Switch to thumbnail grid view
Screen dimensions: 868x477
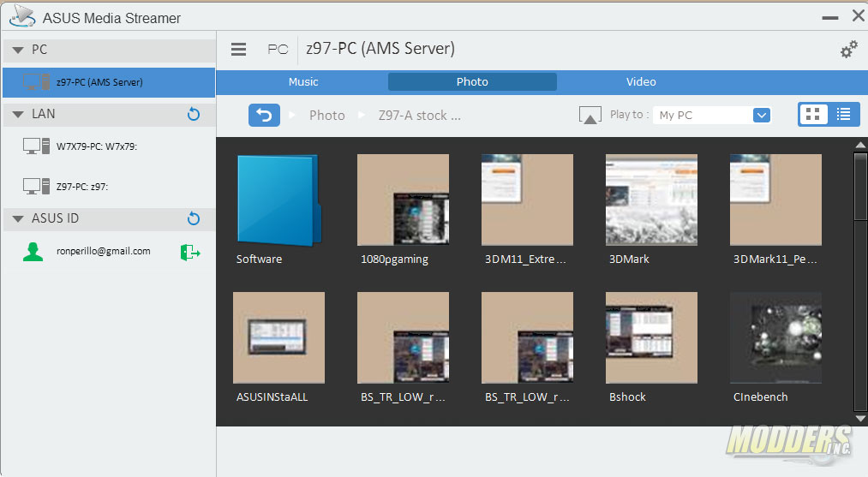[x=812, y=115]
